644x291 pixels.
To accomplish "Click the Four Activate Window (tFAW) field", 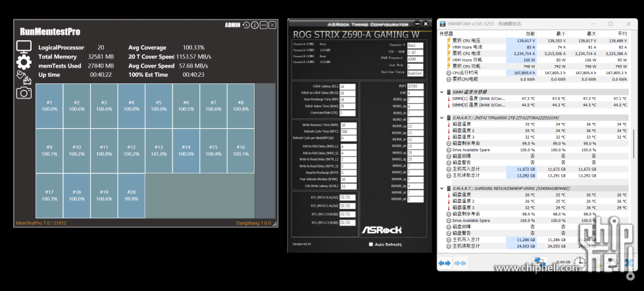I will tap(348, 179).
